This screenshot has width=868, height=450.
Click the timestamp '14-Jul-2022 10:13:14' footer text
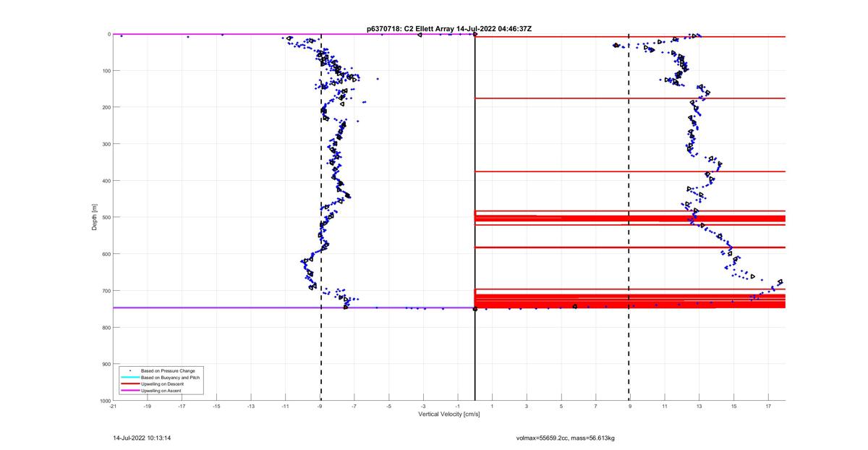142,438
